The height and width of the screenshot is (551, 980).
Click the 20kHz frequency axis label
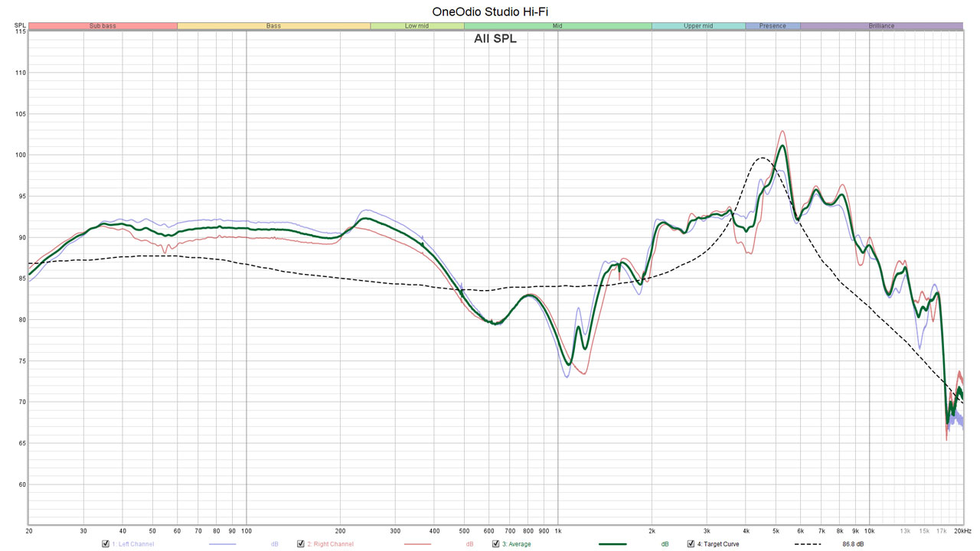(x=961, y=530)
